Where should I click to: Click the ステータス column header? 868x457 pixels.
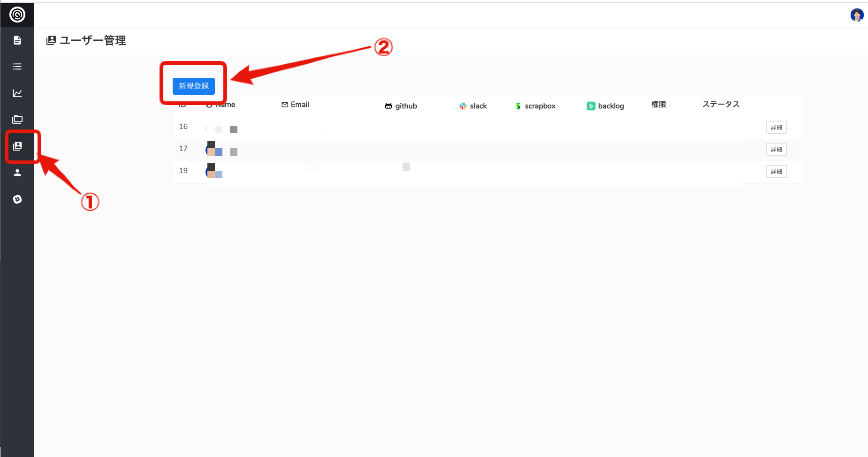pos(721,104)
